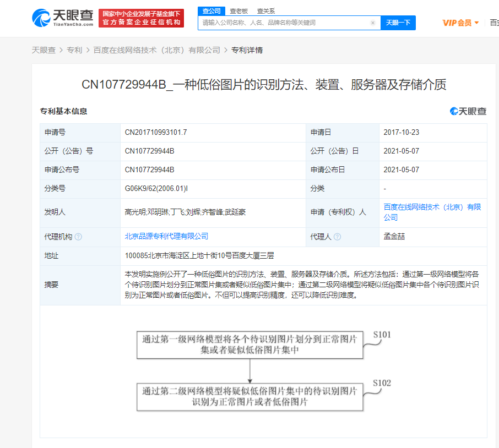Viewport: 499px width, 448px height.
Task: Open 百度在线网络技术 breadcrumb company link
Action: [156, 50]
